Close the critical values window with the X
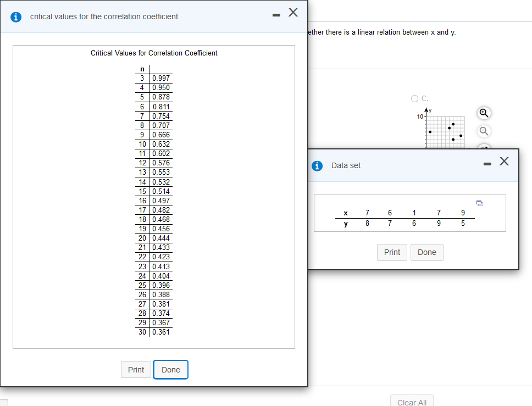Screen dimensions: 532x406 coord(293,12)
